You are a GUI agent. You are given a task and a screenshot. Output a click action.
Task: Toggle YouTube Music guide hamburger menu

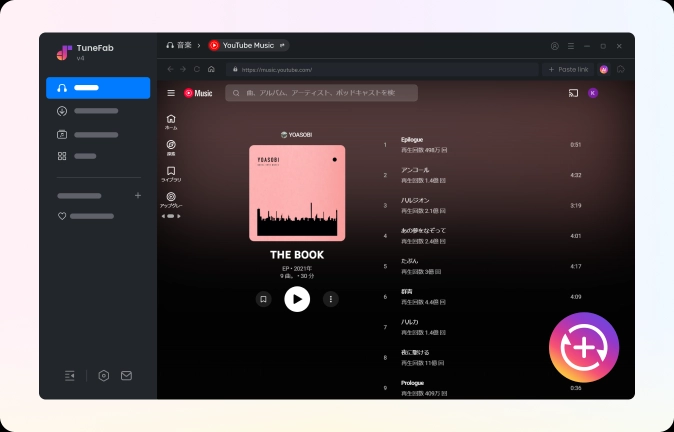pyautogui.click(x=171, y=93)
